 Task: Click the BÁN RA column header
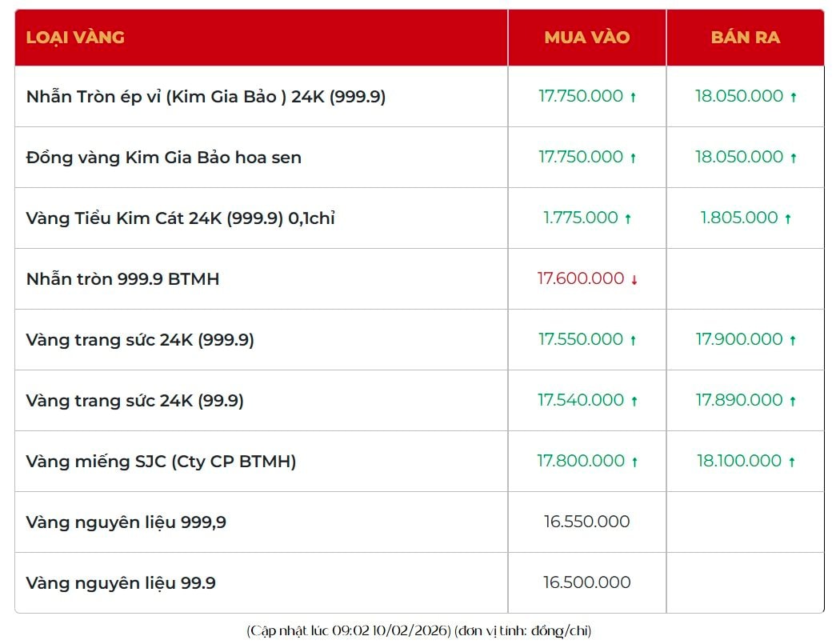click(745, 38)
